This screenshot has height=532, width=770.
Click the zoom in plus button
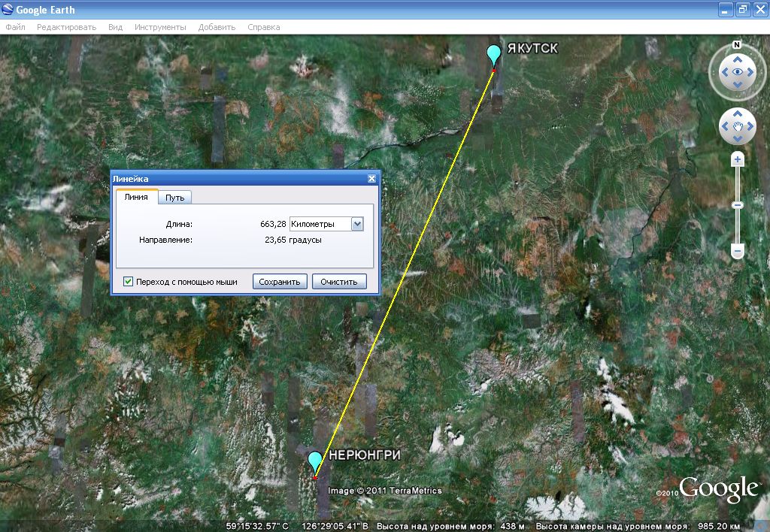click(738, 159)
